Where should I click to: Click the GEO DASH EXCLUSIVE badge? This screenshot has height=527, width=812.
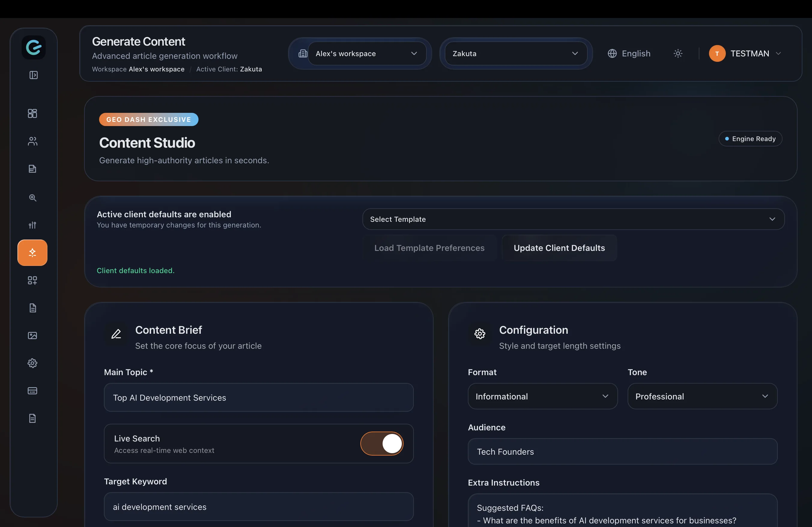[148, 119]
